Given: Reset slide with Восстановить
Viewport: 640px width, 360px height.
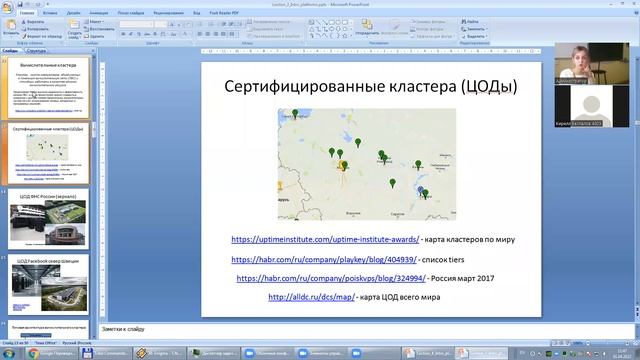Looking at the screenshot, I should 99,29.
